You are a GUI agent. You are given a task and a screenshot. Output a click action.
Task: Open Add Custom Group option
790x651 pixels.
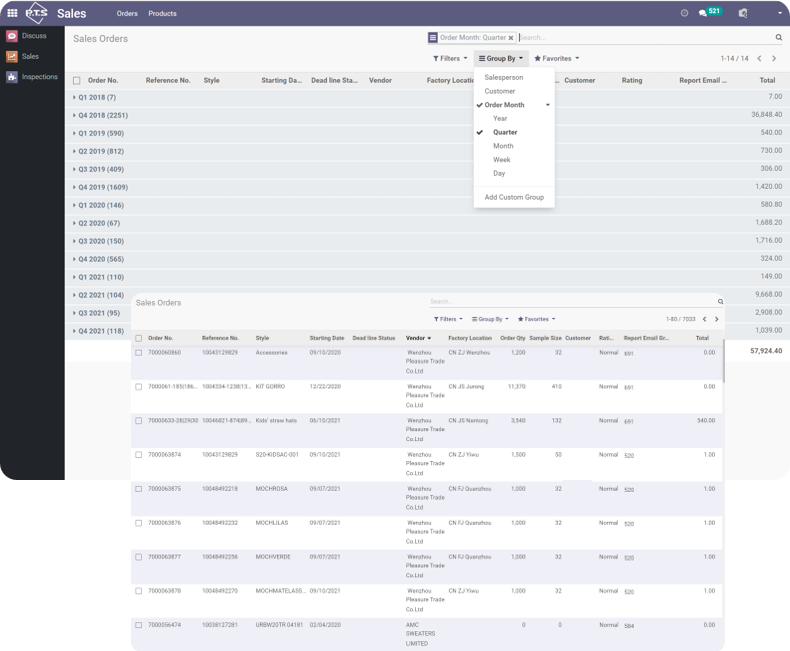514,197
